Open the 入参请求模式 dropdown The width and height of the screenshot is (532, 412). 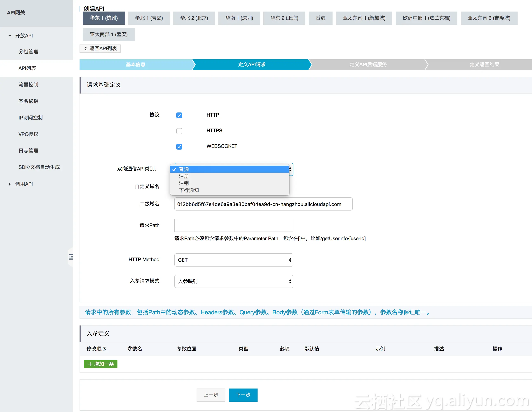pos(233,281)
